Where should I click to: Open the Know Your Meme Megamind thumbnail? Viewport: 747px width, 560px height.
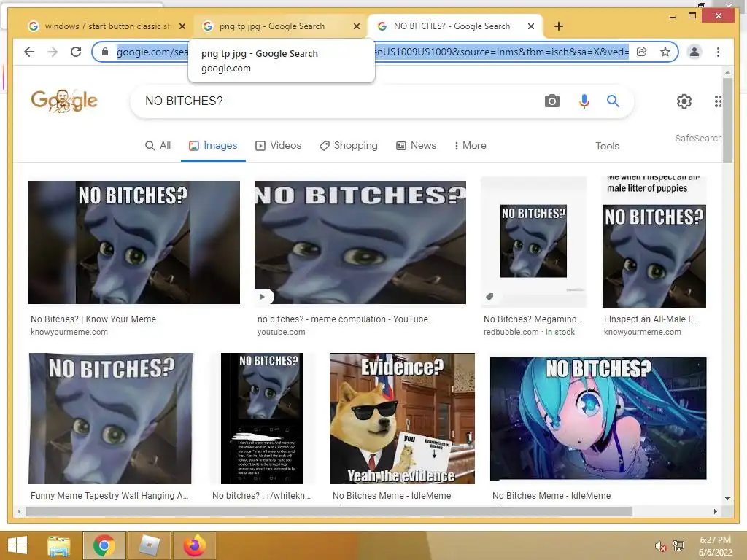pos(134,242)
